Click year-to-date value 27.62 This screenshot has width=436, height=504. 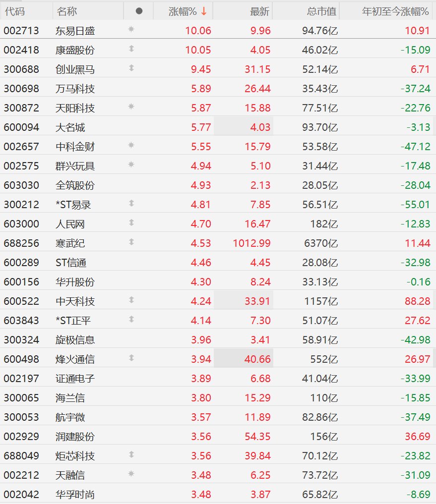(417, 321)
